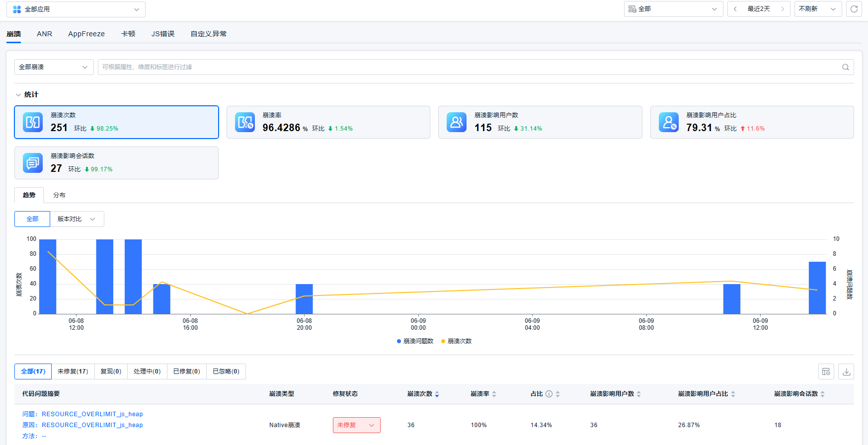The image size is (868, 445).
Task: Click the 崩溃类型 column header
Action: point(282,394)
